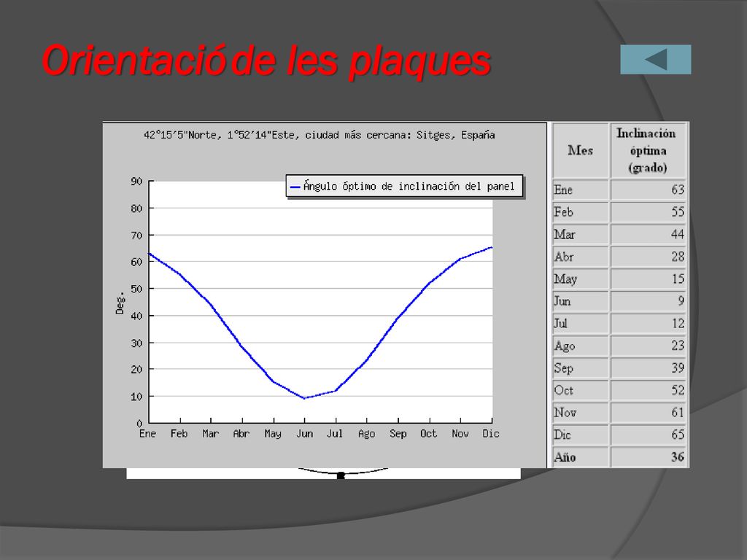Select the slide title 'Orientació de les plaques'
Viewport: 747px width, 560px height.
pos(266,61)
